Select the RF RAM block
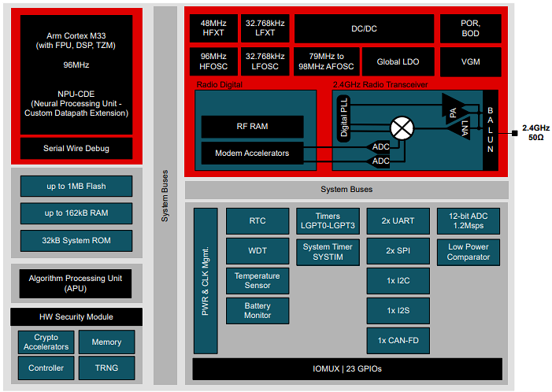 [252, 126]
